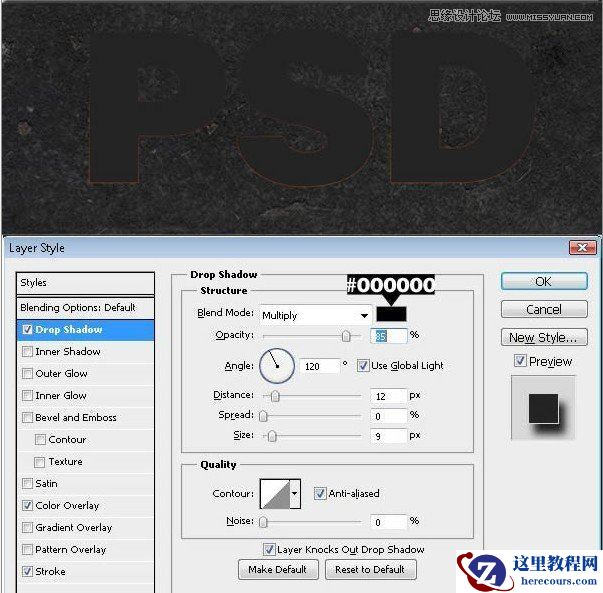Click the Contour curve thumbnail
This screenshot has height=593, width=603.
(275, 494)
